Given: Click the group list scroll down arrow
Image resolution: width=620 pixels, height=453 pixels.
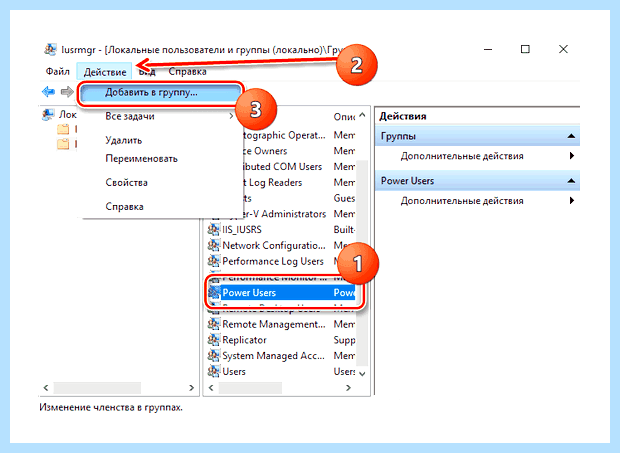Looking at the screenshot, I should [x=362, y=374].
